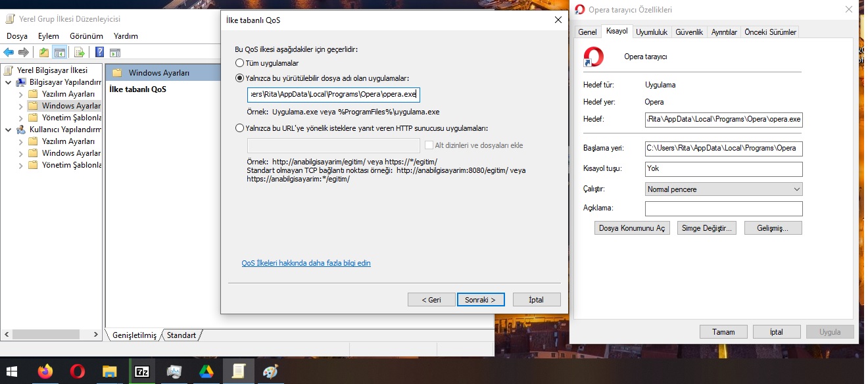868x384 pixels.
Task: Open the Görünüm menu
Action: 86,36
